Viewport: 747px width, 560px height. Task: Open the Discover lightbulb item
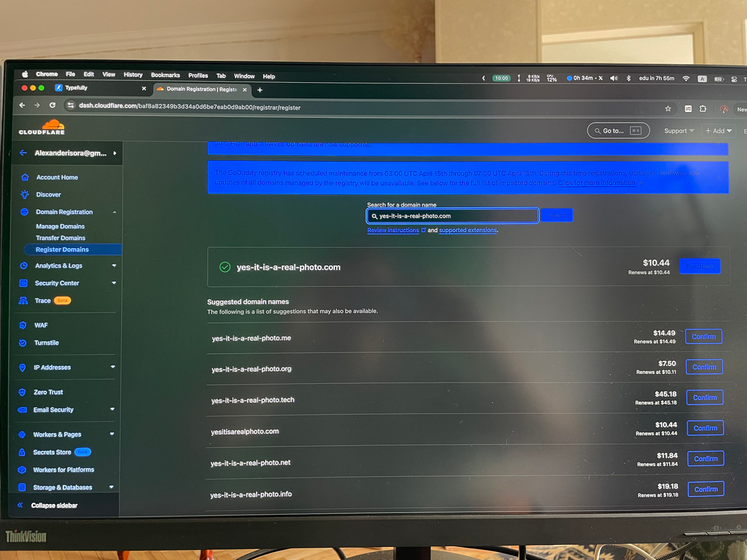[48, 195]
